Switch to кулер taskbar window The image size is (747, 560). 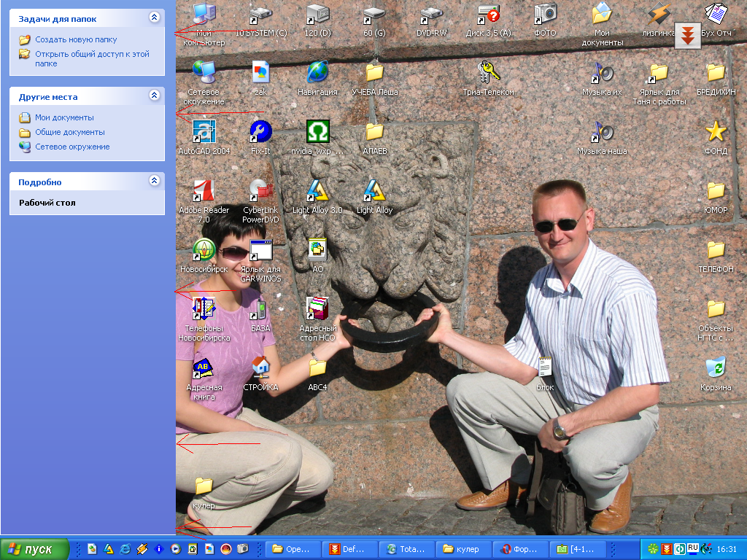click(x=462, y=549)
